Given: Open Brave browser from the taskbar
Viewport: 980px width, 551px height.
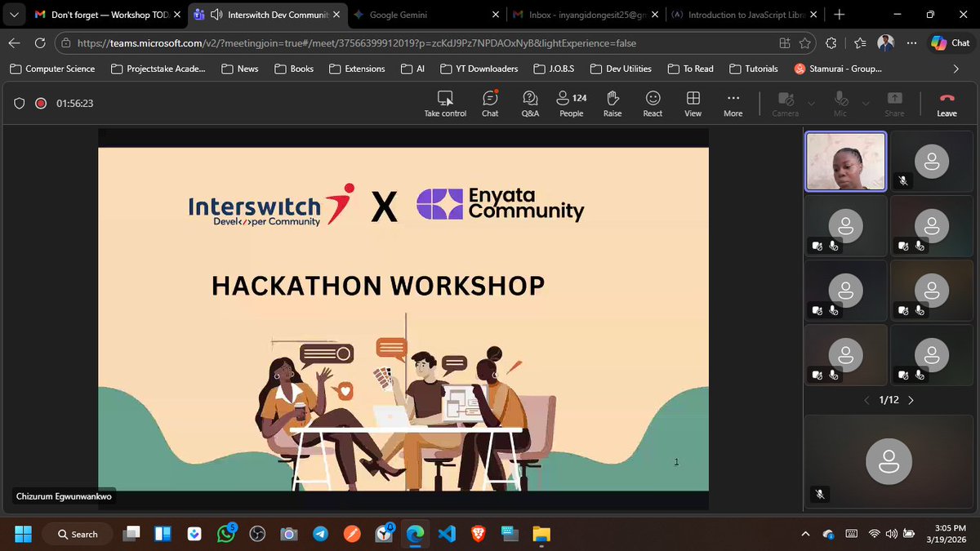Looking at the screenshot, I should [478, 534].
